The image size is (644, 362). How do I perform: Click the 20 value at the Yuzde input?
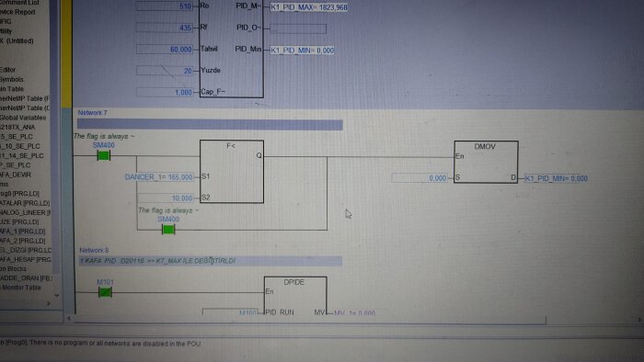[165, 71]
